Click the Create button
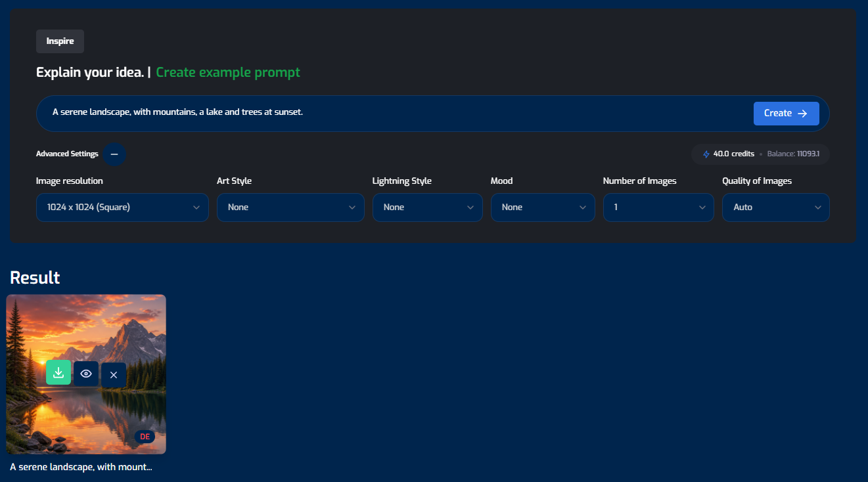Screen dimensions: 868x482 [787, 114]
